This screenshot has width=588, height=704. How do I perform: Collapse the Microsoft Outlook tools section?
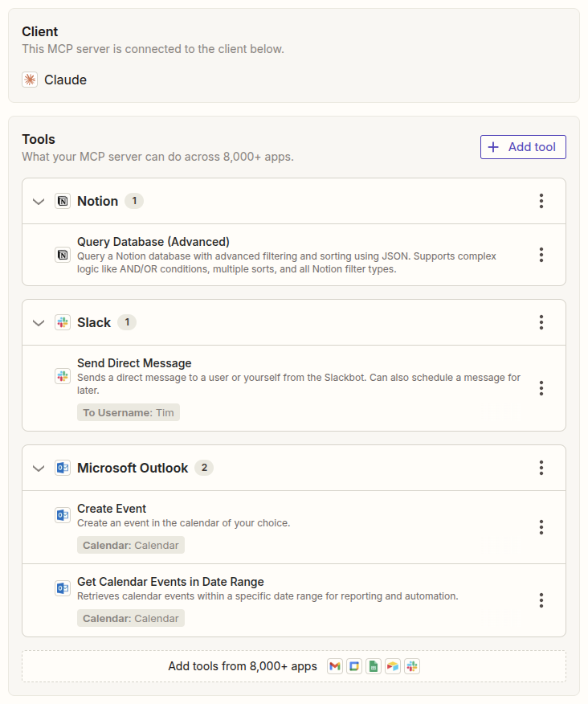pos(39,468)
